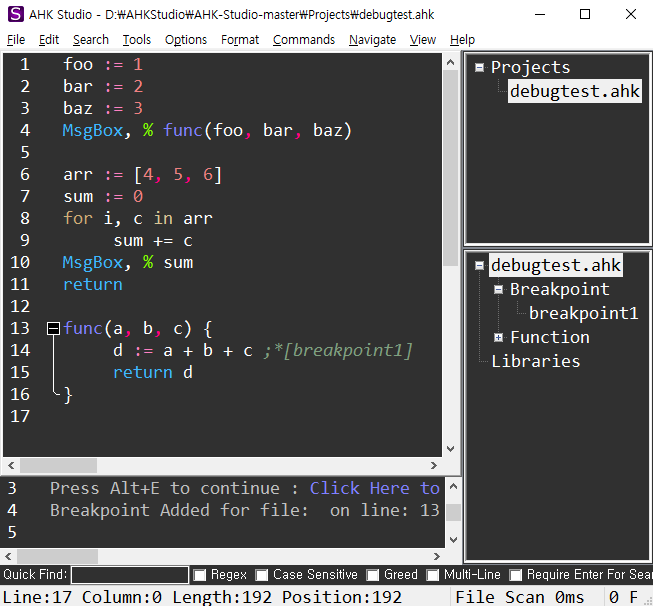Click the Quick Find input field
Viewport: 653px width, 606px height.
pos(130,575)
